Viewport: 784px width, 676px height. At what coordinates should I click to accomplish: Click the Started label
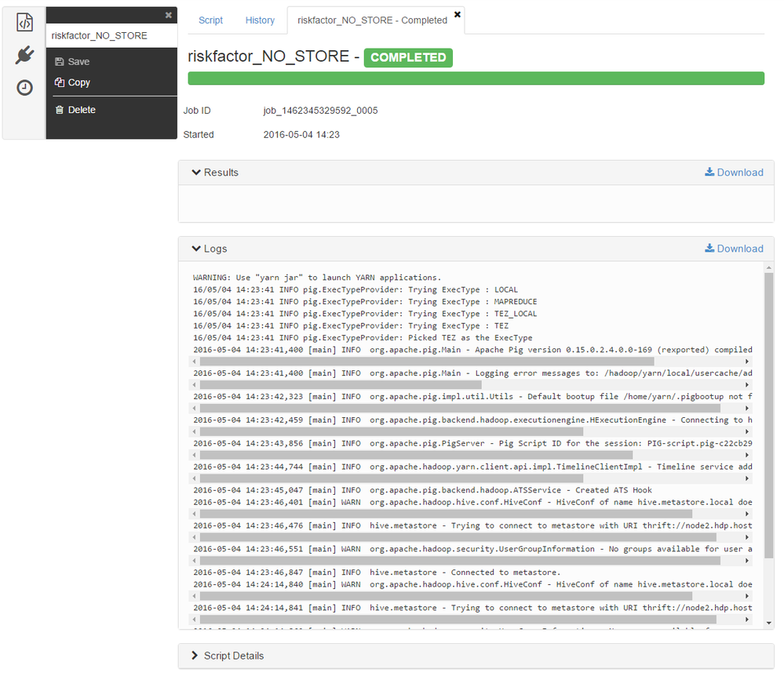pos(199,134)
